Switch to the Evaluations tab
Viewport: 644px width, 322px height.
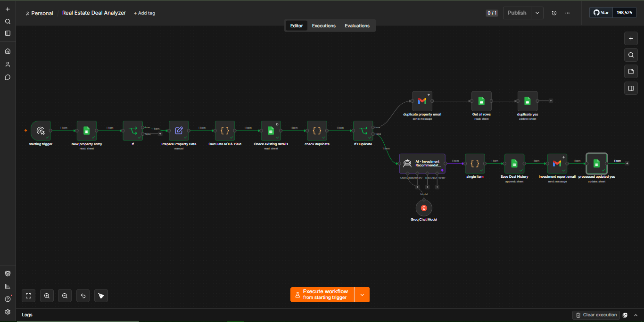(x=357, y=26)
